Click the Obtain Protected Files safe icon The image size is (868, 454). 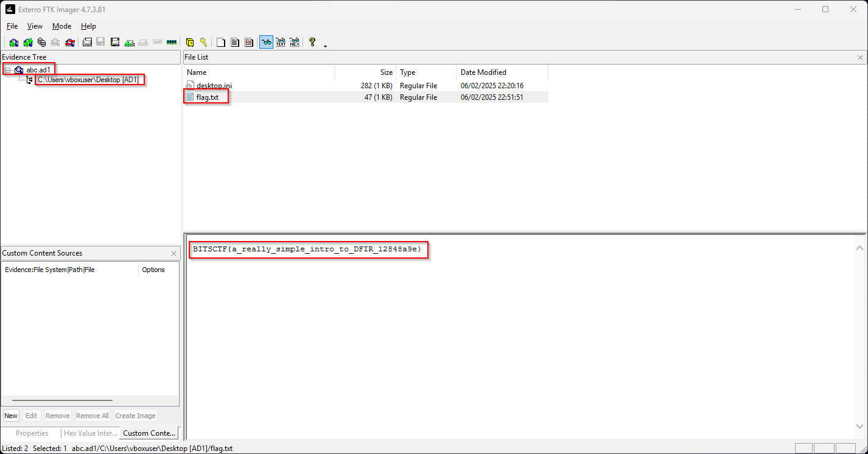click(190, 43)
